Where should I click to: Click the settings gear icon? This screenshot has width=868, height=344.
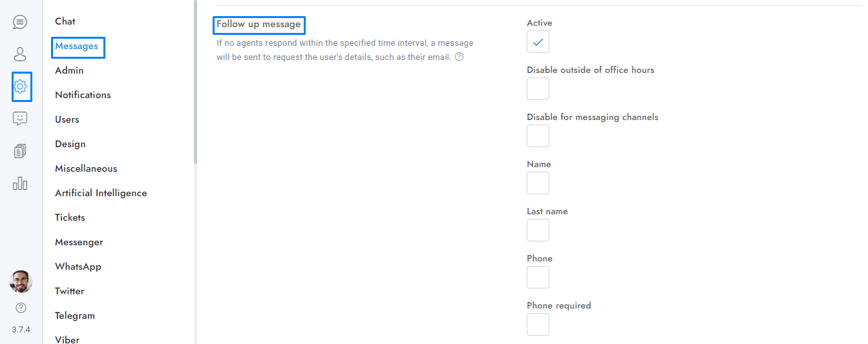pyautogui.click(x=21, y=86)
